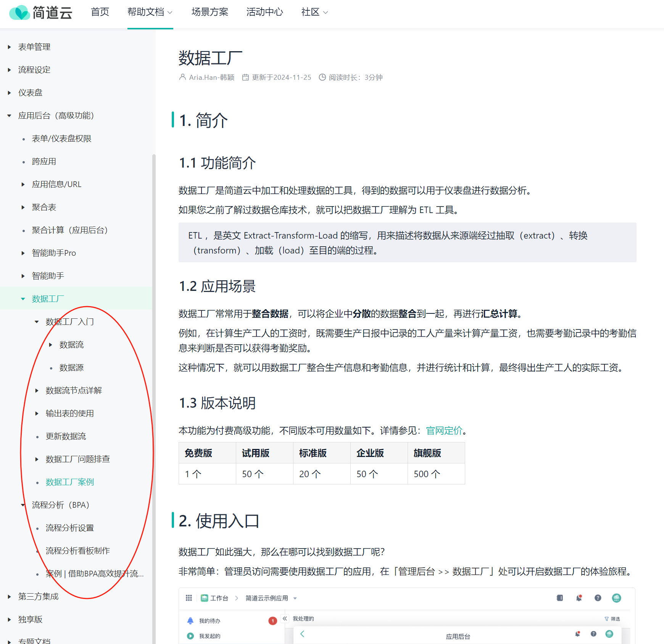Click the author person icon

(182, 77)
